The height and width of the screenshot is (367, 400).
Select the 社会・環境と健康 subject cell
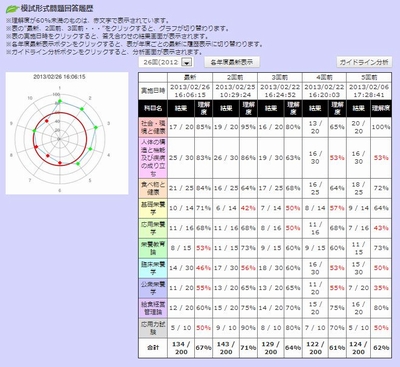153,127
